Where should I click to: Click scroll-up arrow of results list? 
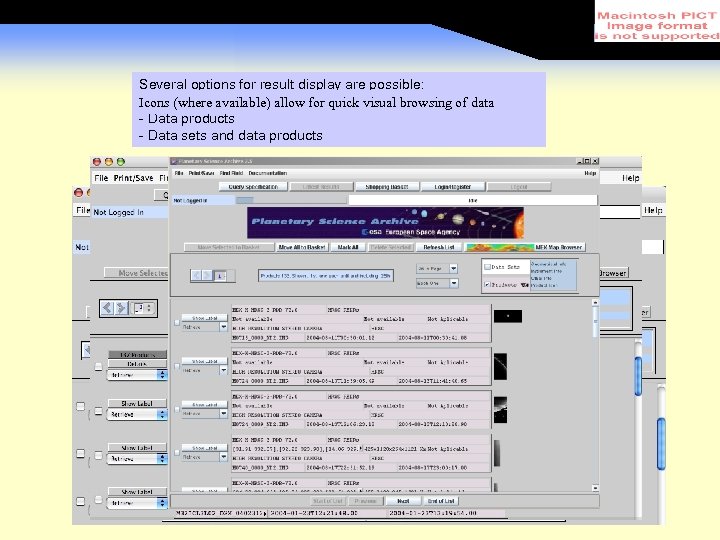click(595, 303)
